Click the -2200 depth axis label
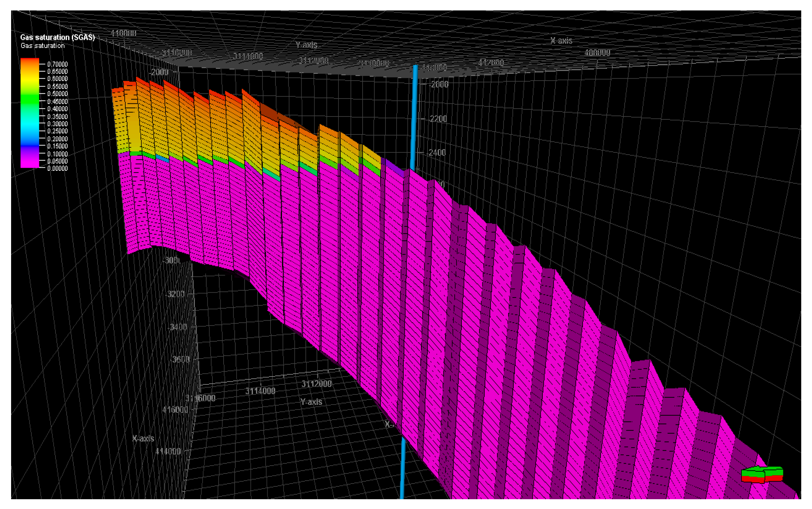The height and width of the screenshot is (509, 812). click(438, 119)
